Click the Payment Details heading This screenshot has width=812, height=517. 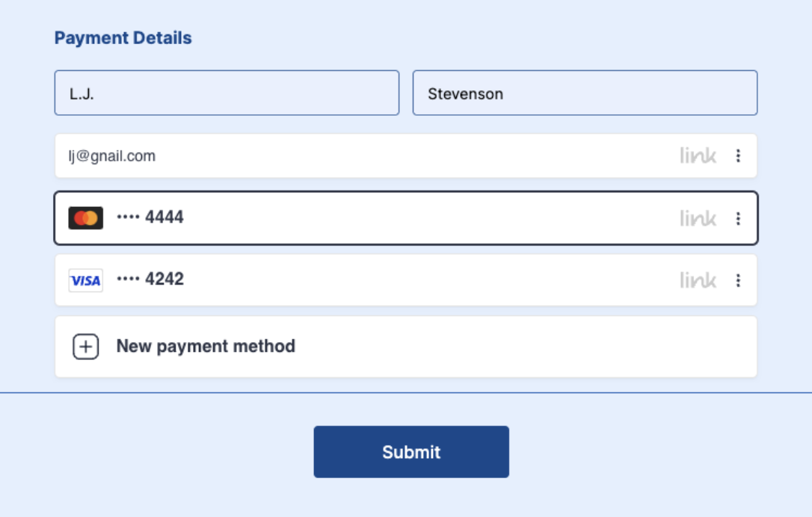(123, 38)
